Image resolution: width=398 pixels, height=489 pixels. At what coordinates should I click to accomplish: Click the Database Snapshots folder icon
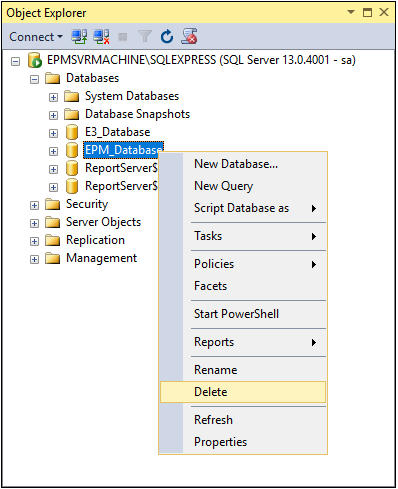pyautogui.click(x=71, y=114)
